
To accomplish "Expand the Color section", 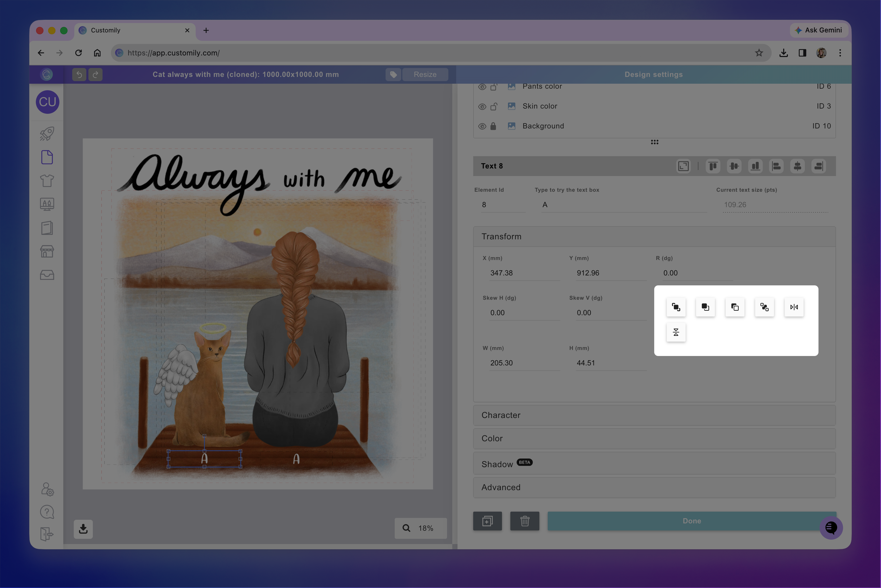I will click(x=654, y=439).
